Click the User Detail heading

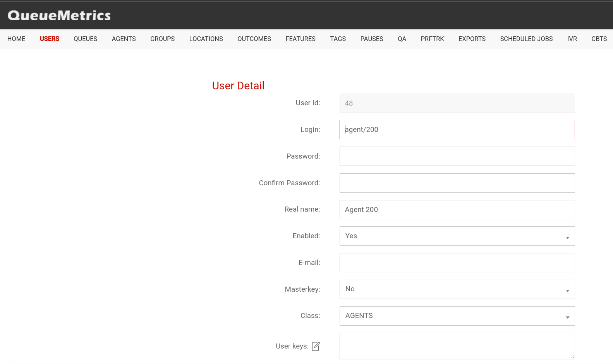point(238,86)
